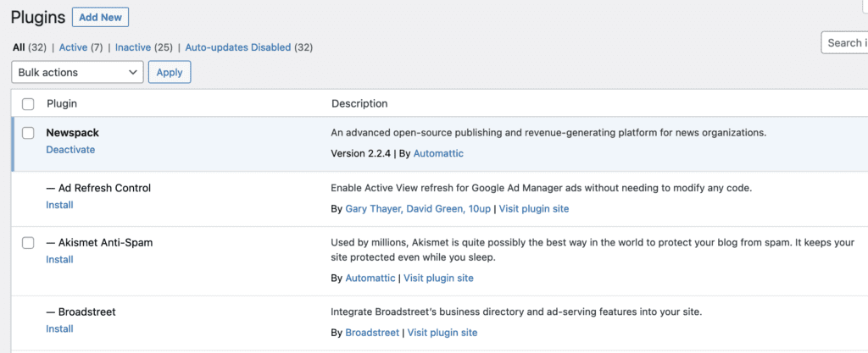
Task: Deactivate the Newspack plugin
Action: tap(70, 150)
